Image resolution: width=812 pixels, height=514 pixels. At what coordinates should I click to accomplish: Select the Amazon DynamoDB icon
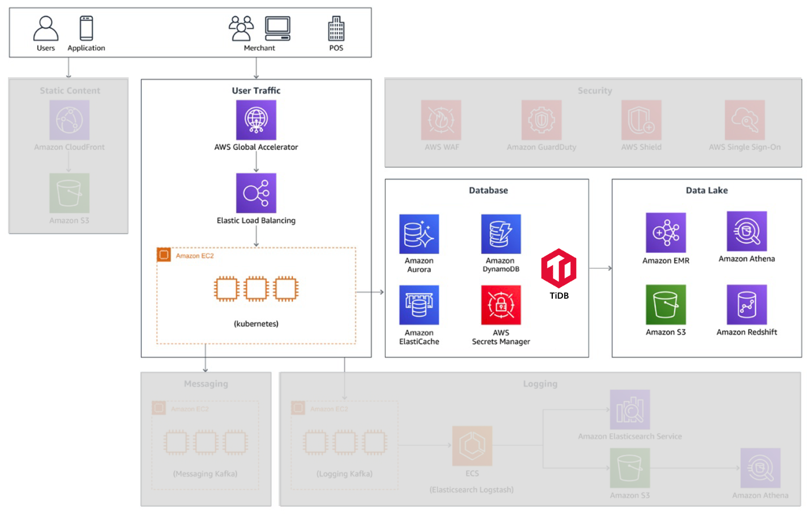click(x=501, y=234)
